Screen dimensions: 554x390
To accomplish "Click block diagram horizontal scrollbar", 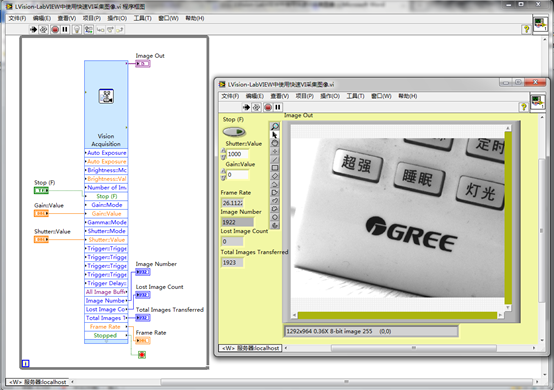I will click(x=305, y=382).
